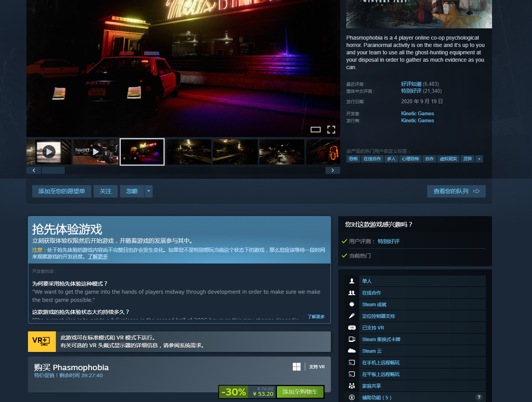The height and width of the screenshot is (402, 532).
Task: Follow the game with 关注 button
Action: point(106,191)
